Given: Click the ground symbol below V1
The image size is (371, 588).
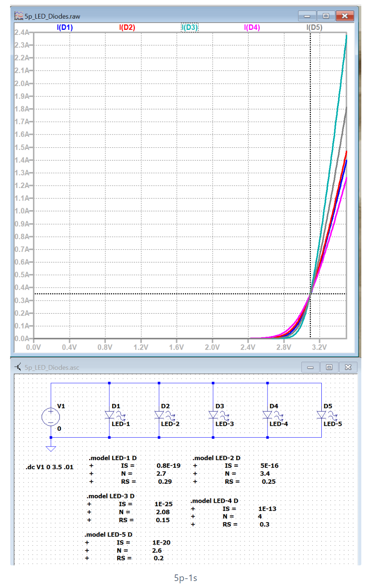Looking at the screenshot, I should coord(51,448).
